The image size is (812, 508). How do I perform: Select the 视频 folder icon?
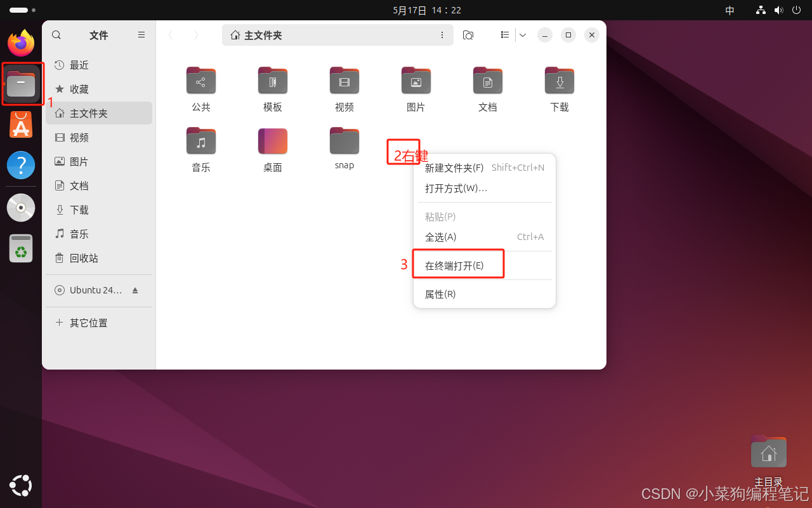[344, 81]
